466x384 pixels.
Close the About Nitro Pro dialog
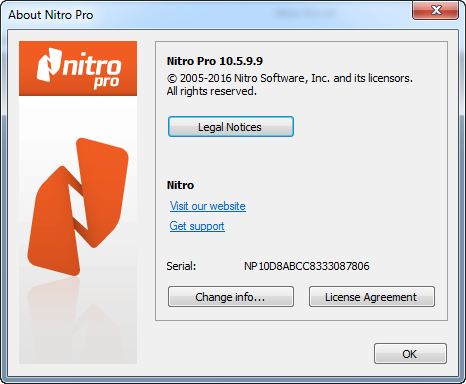435,10
